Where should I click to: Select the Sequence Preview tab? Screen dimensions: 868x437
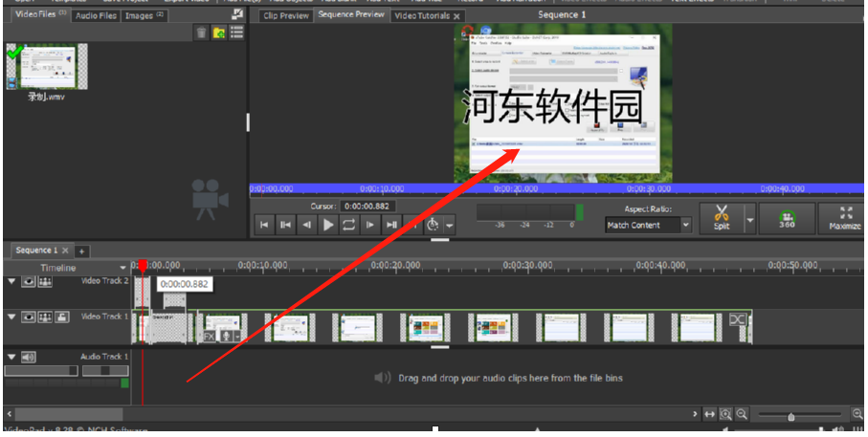351,14
